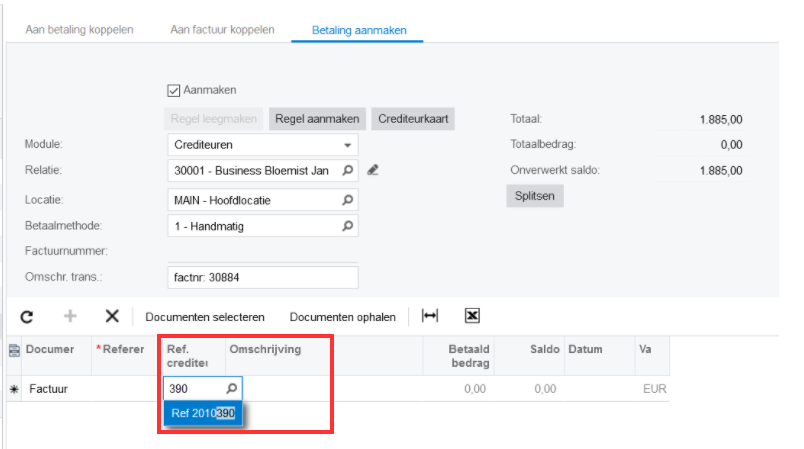The height and width of the screenshot is (449, 804).
Task: Click the refresh icon in grid toolbar
Action: pos(27,316)
